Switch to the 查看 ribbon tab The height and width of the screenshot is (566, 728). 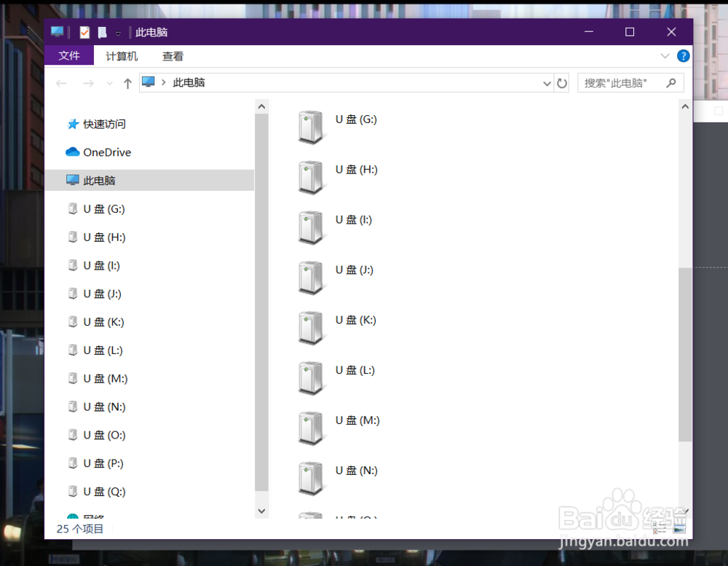click(x=173, y=56)
